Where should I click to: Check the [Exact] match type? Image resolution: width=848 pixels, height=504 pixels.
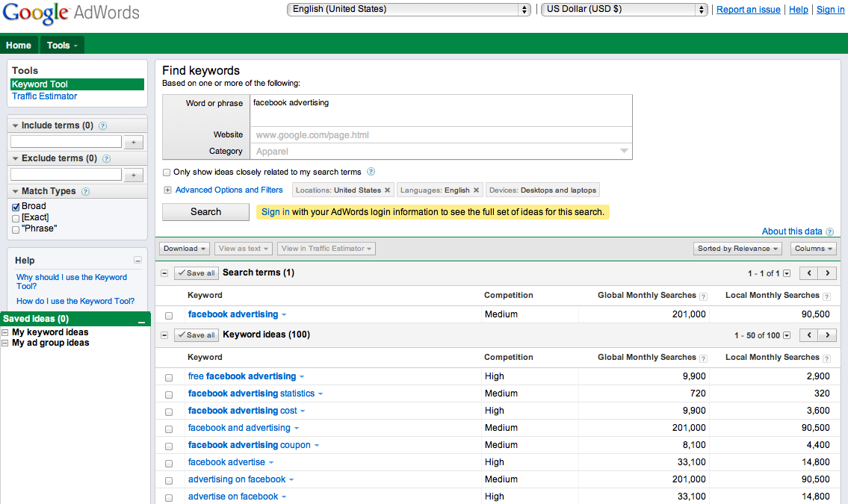point(16,218)
